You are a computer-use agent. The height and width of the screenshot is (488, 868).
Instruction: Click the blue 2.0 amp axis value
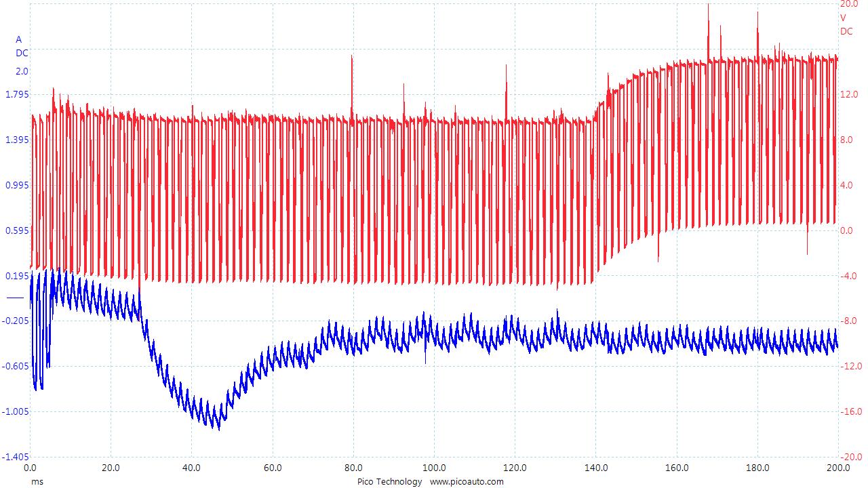(x=22, y=71)
